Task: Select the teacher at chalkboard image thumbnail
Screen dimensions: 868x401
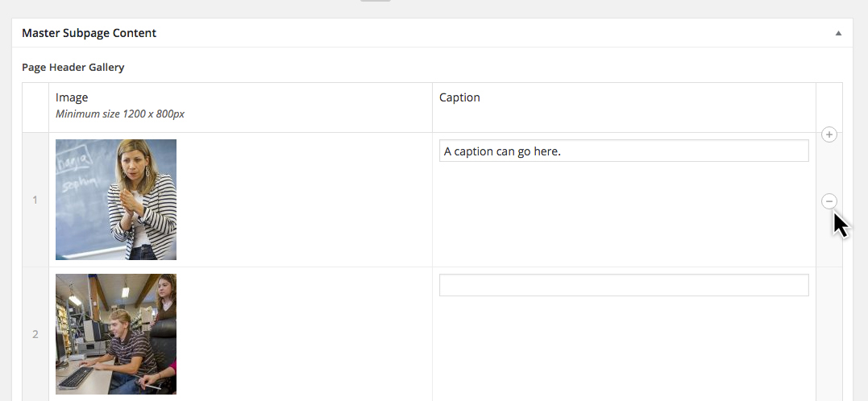Action: [116, 200]
